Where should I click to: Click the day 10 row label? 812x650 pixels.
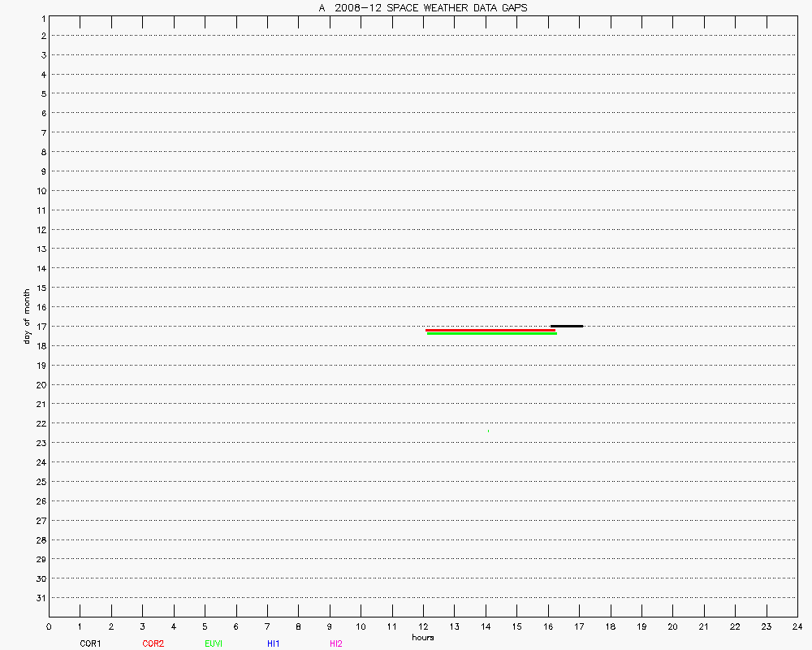click(x=40, y=191)
